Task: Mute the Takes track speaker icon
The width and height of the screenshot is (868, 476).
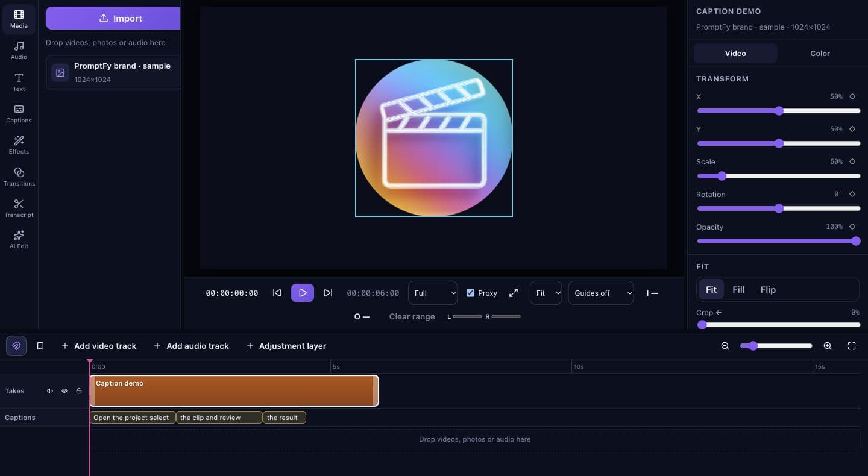Action: point(50,391)
